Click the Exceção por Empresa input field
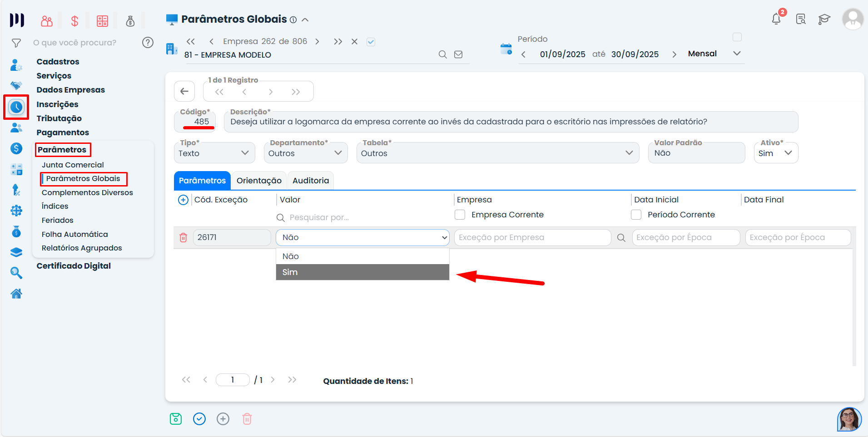 pos(532,237)
